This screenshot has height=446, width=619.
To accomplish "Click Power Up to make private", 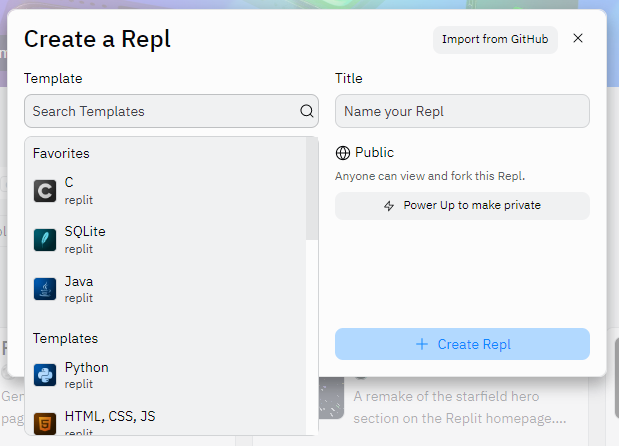I will (x=462, y=206).
